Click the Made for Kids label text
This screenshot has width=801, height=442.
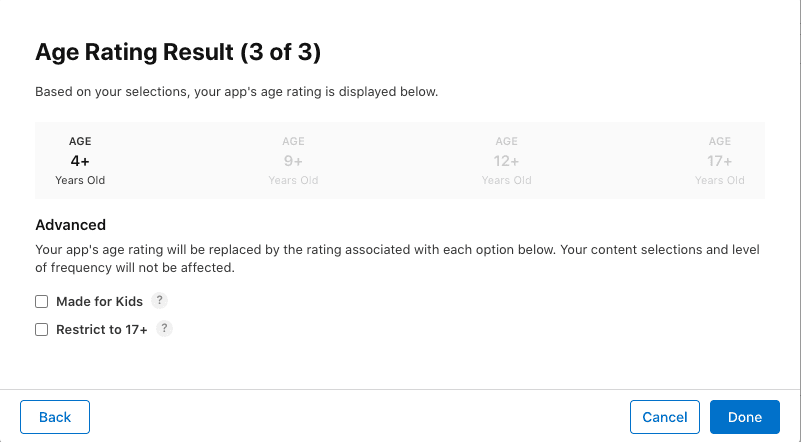pos(99,301)
